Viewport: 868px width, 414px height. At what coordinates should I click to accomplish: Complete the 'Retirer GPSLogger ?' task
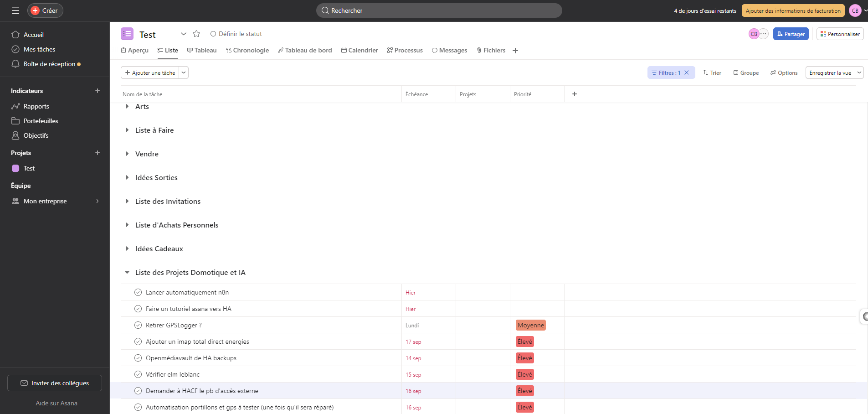tap(138, 325)
